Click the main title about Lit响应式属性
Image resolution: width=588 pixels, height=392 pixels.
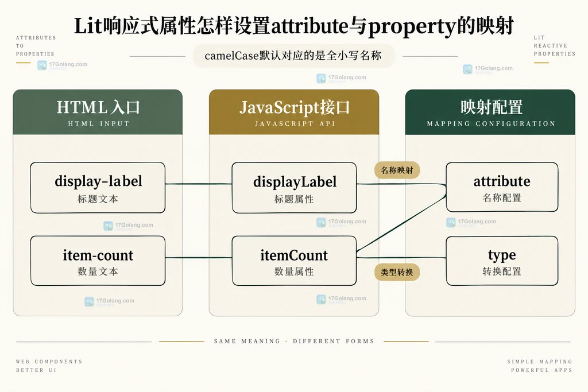click(x=293, y=26)
